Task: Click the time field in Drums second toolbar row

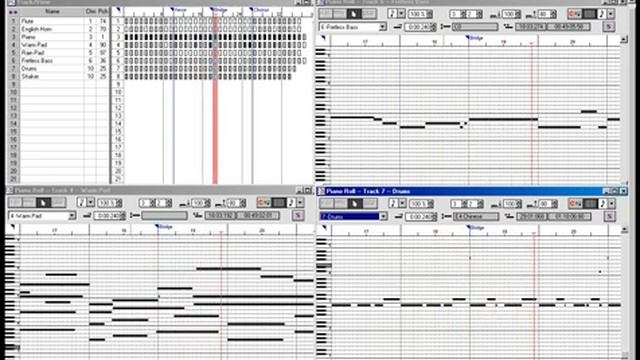Action: coord(420,217)
